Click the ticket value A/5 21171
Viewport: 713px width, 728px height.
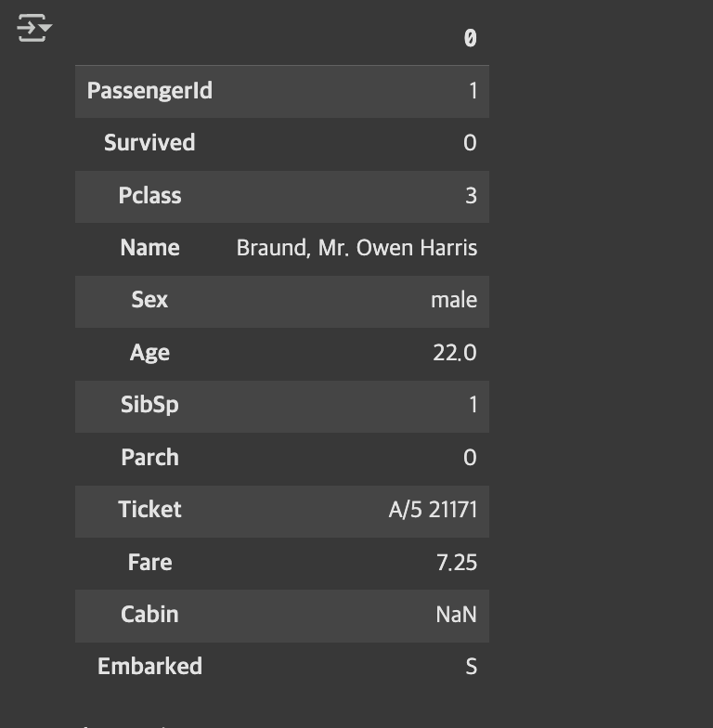click(433, 510)
